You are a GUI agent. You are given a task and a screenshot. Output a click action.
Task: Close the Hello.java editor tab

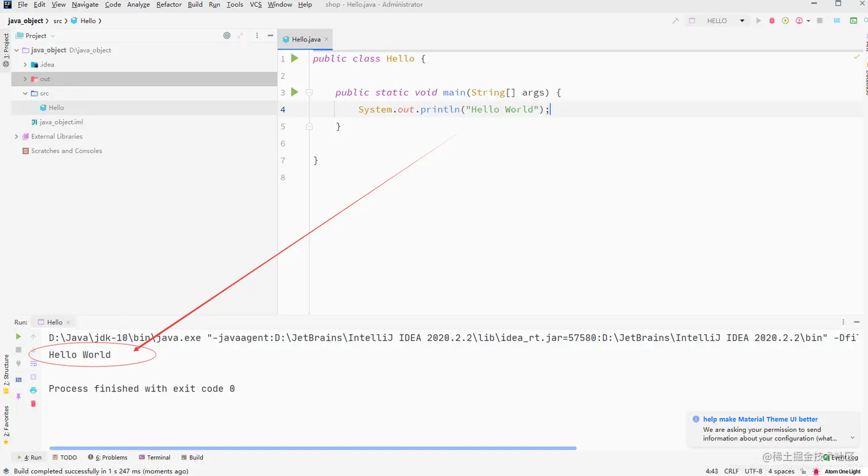(326, 39)
